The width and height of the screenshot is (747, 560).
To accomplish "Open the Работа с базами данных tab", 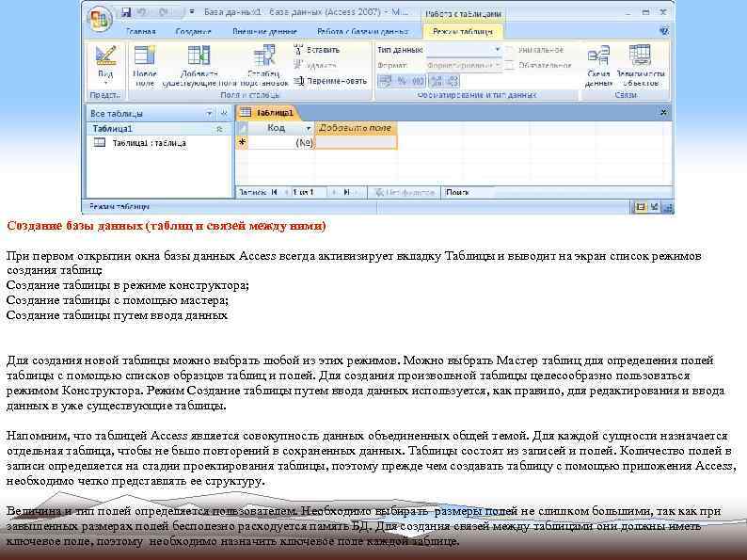I will pyautogui.click(x=363, y=32).
